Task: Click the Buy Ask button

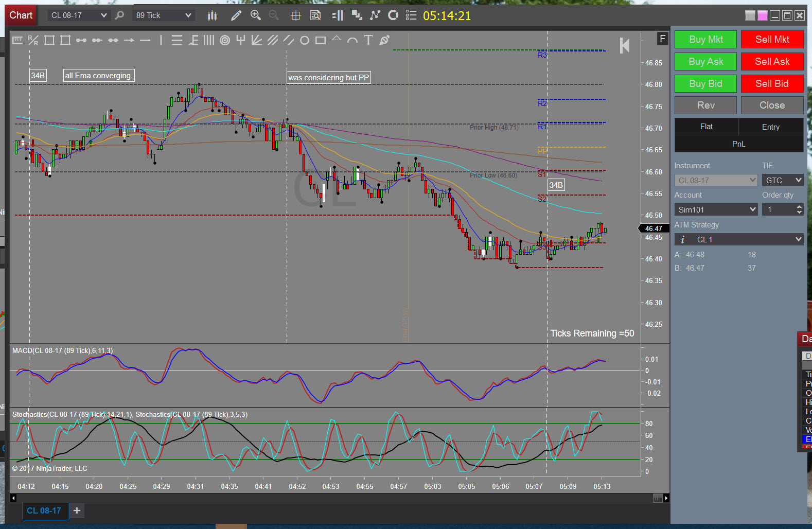Action: tap(705, 61)
